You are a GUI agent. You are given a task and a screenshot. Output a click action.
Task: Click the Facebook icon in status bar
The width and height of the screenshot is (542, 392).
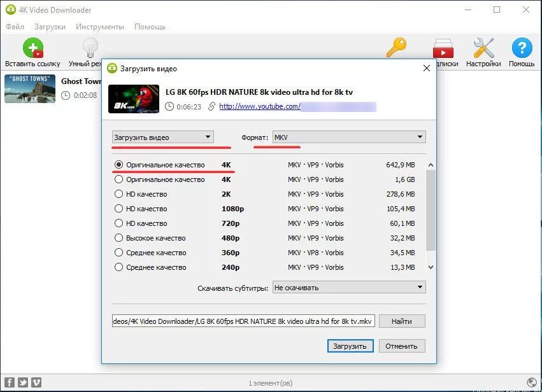point(10,382)
